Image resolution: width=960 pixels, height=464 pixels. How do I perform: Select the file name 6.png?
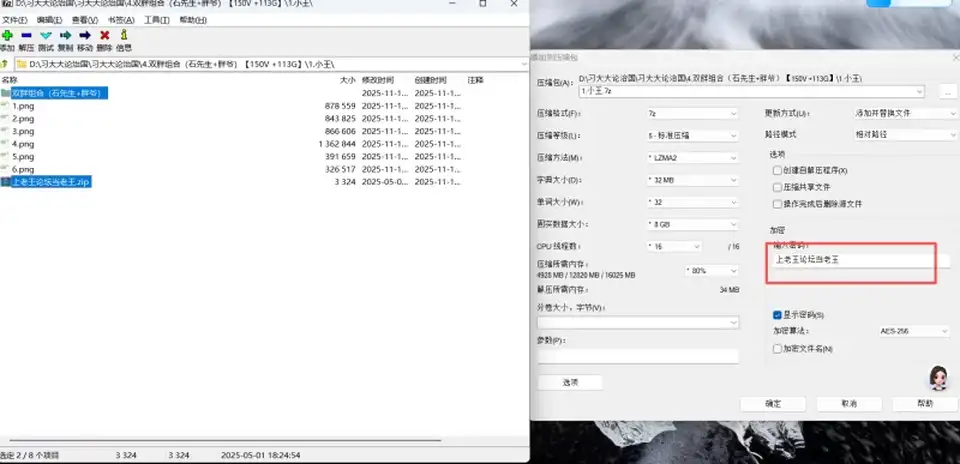pos(23,169)
